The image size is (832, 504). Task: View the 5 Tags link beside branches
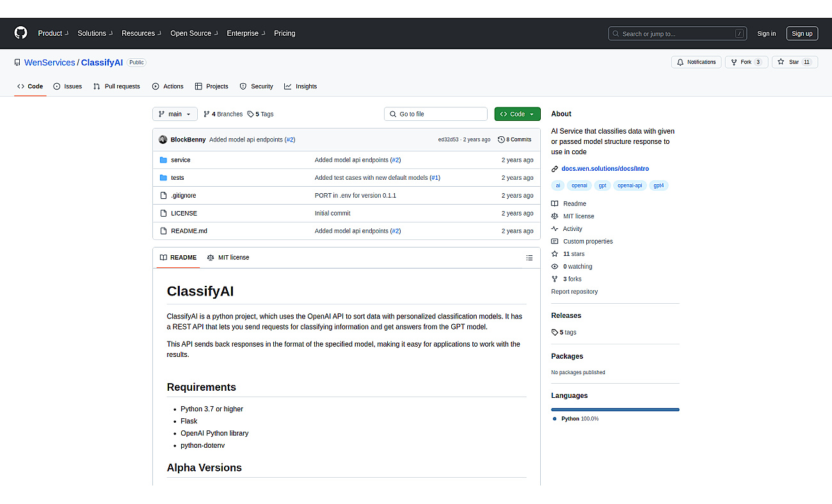(x=260, y=114)
